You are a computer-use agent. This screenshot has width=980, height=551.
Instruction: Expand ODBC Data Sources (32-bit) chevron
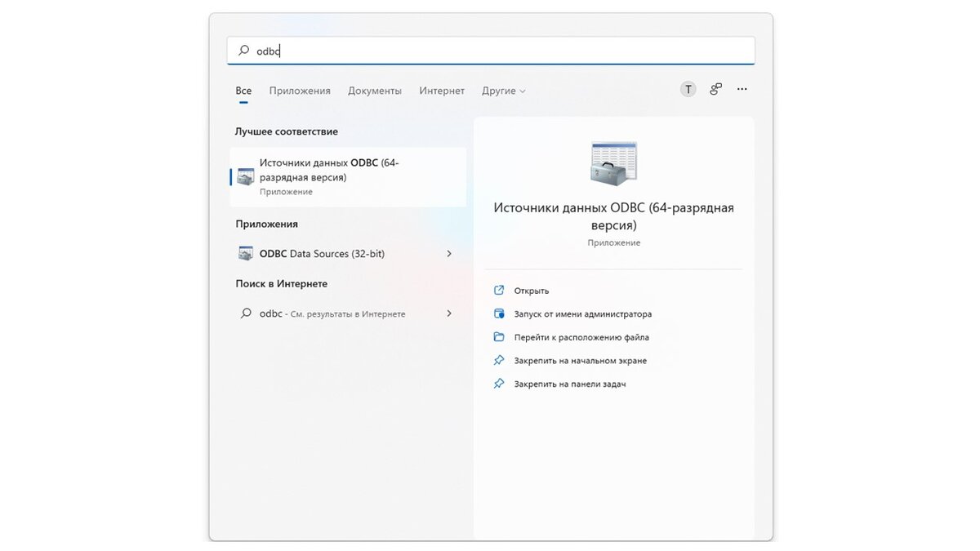click(x=449, y=254)
